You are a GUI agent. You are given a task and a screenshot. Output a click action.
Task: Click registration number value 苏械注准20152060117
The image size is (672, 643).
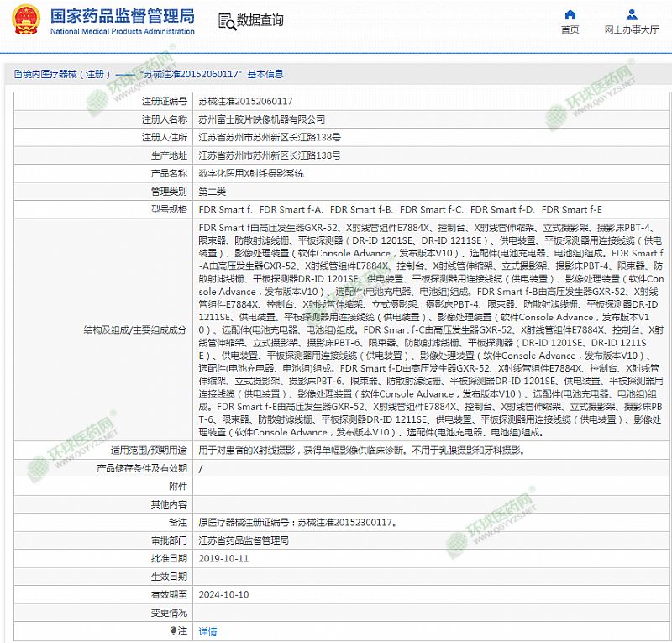tap(245, 101)
